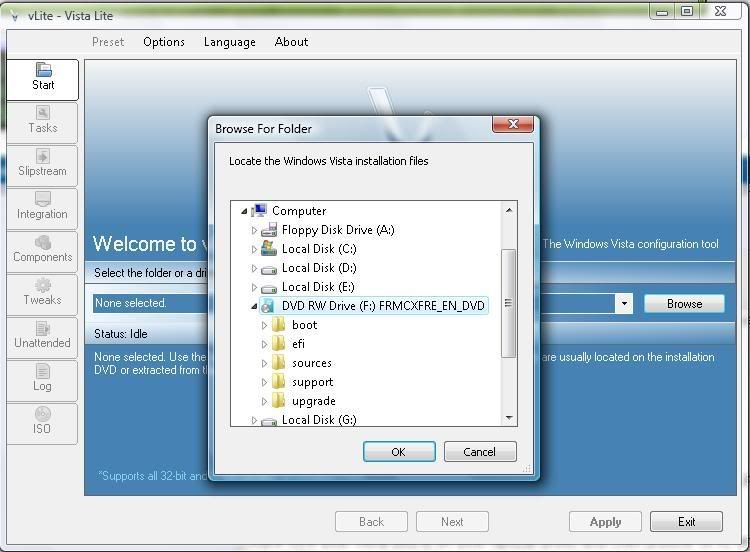
Task: Collapse DVD RW Drive (F:) node
Action: 254,307
